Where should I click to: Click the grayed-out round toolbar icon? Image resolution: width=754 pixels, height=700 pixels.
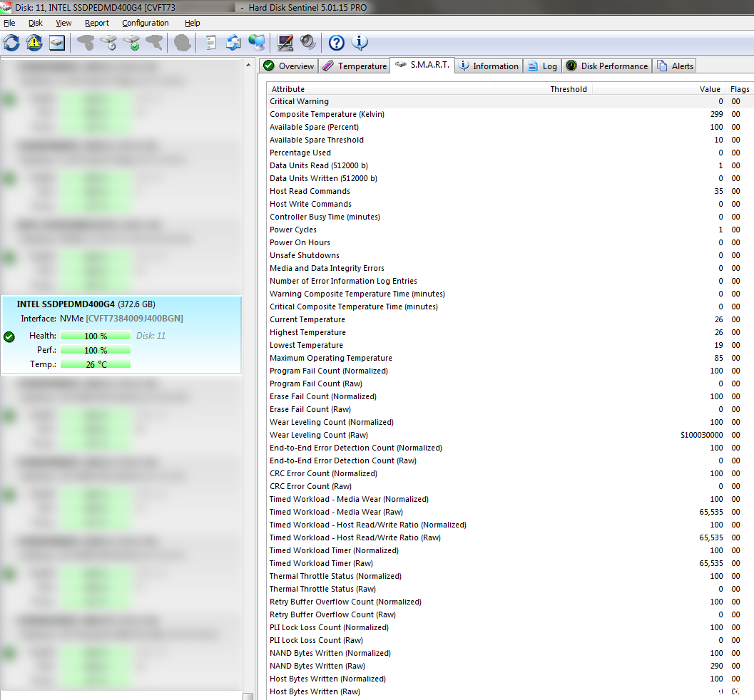click(183, 43)
